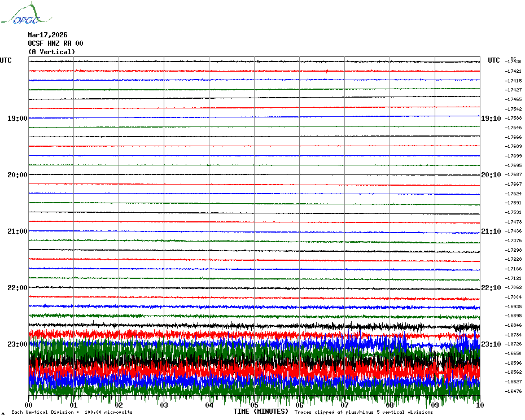
Task: Select the date text Mar17,2026
Action: [x=47, y=35]
